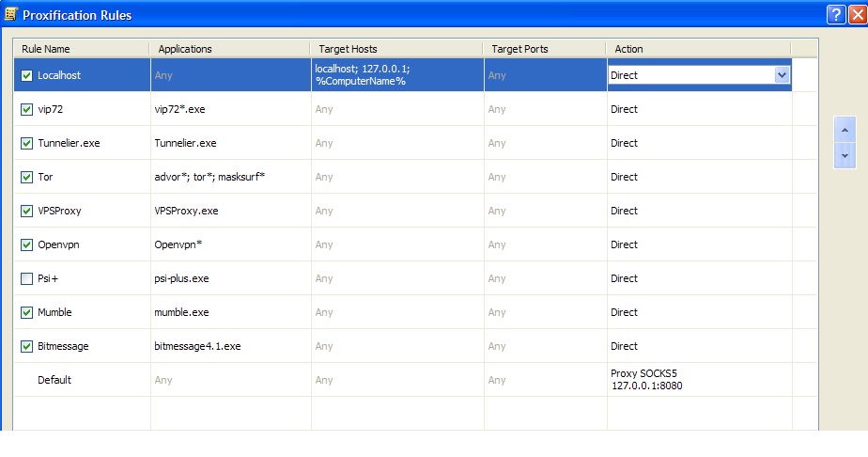The width and height of the screenshot is (868, 457).
Task: Open the Help question mark button
Action: click(x=836, y=14)
